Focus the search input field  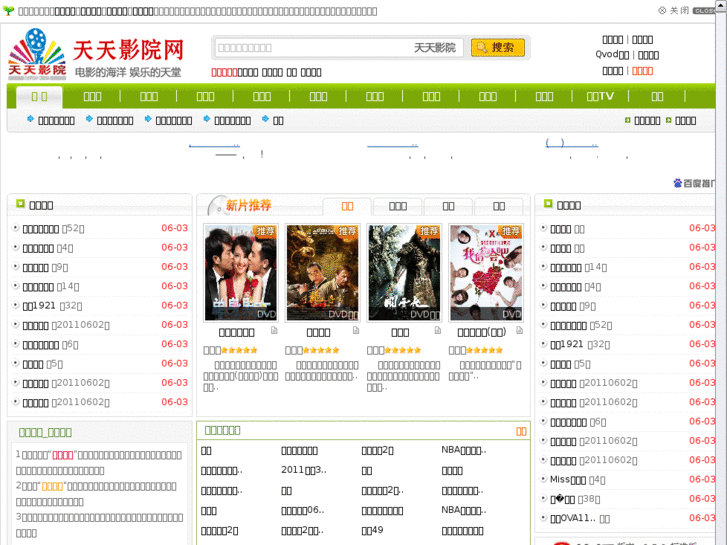click(x=338, y=48)
